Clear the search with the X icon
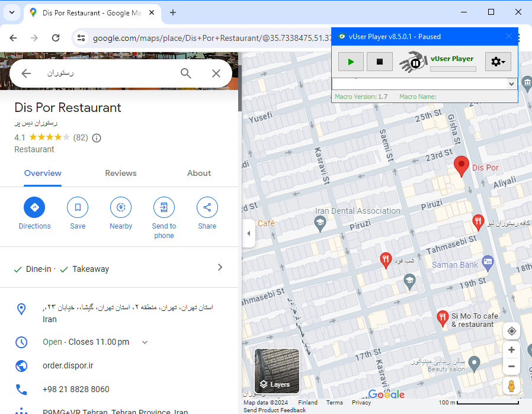Image resolution: width=532 pixels, height=414 pixels. point(216,73)
